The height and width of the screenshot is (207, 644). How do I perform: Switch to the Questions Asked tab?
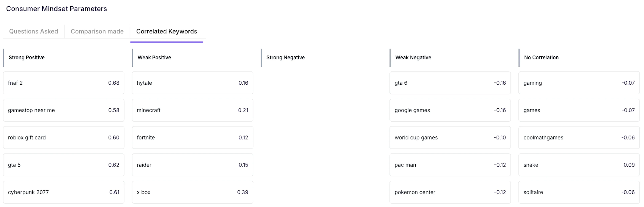point(34,31)
